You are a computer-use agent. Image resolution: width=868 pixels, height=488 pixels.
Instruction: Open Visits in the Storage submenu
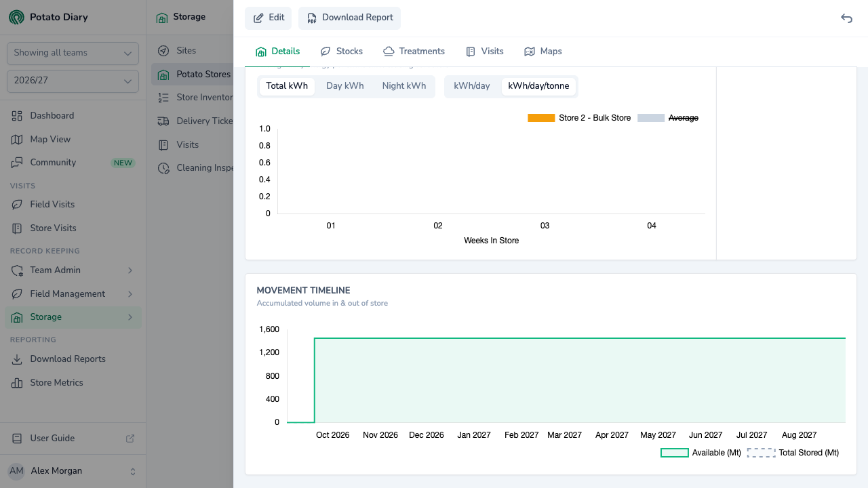(x=193, y=145)
